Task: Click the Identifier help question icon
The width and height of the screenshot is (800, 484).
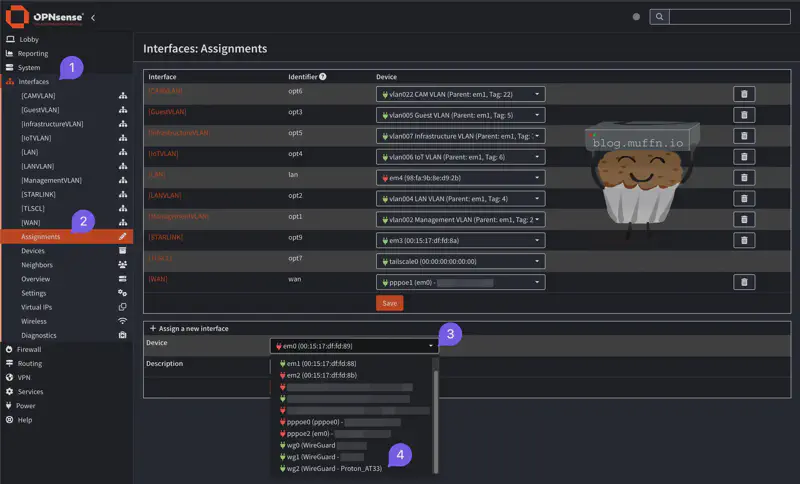Action: pyautogui.click(x=322, y=77)
